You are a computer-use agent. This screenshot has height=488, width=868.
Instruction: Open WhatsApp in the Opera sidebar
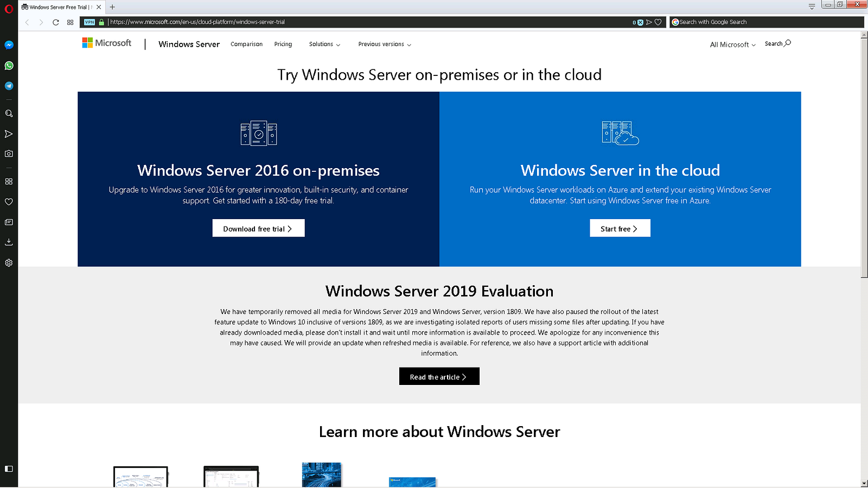click(9, 66)
